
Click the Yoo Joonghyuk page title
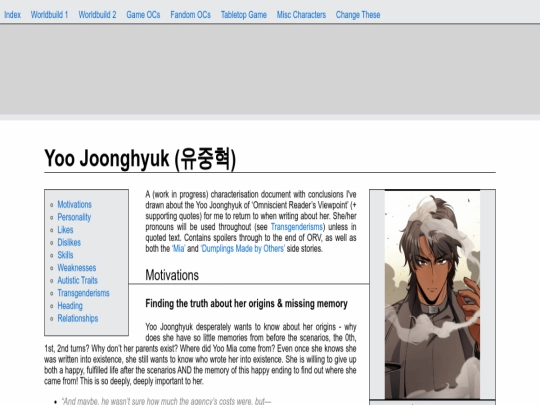point(140,159)
